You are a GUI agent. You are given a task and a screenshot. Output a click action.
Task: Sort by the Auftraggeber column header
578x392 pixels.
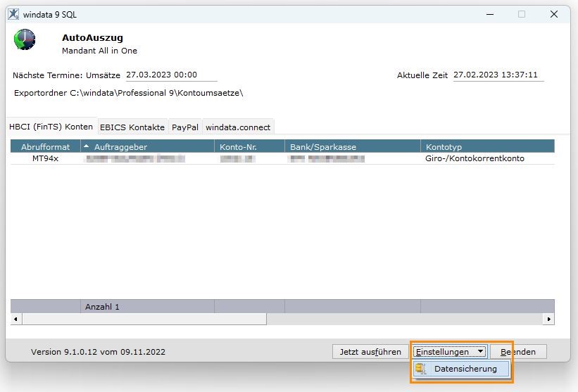click(147, 146)
